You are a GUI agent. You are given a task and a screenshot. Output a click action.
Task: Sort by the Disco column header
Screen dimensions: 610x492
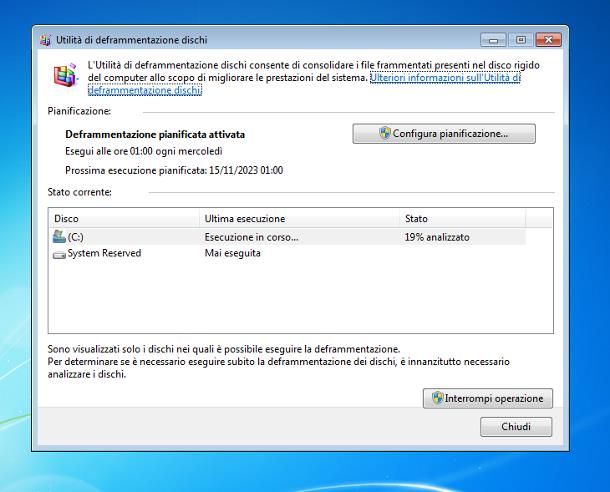tap(124, 219)
